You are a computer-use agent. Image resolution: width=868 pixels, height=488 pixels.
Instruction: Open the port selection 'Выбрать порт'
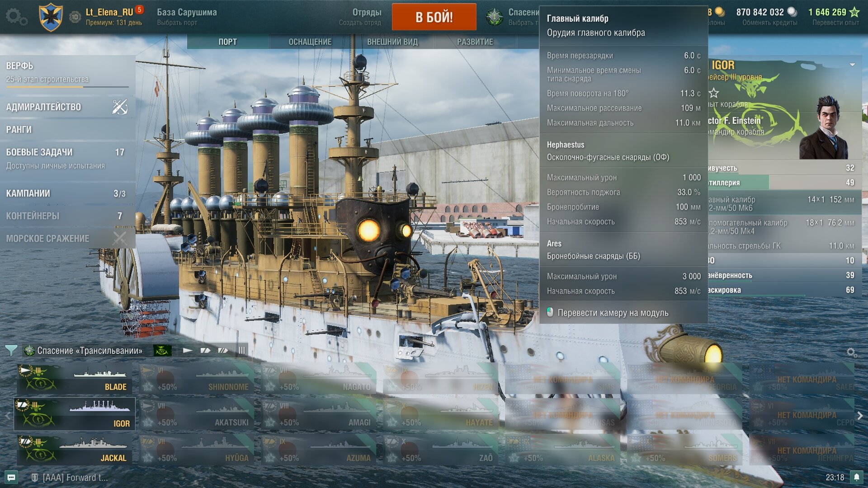(x=177, y=23)
